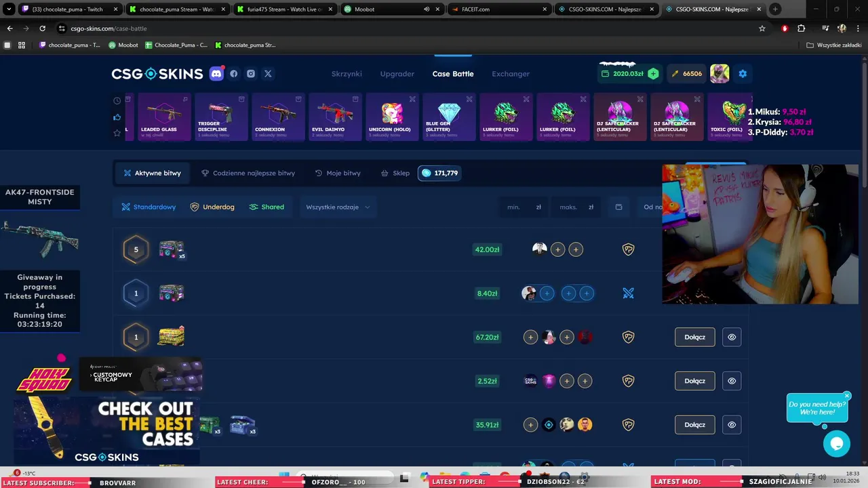The image size is (868, 488).
Task: Open the Evil Daimyo drop card
Action: 335,117
